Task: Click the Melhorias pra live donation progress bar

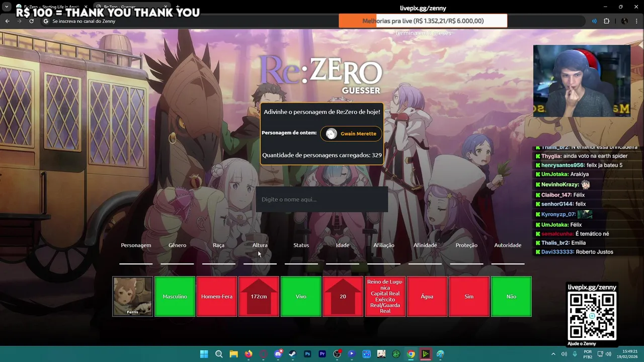Action: [x=423, y=21]
